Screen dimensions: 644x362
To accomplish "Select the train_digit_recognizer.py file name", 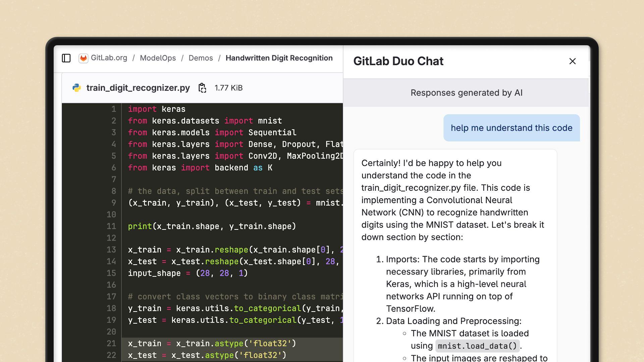I will [x=138, y=88].
